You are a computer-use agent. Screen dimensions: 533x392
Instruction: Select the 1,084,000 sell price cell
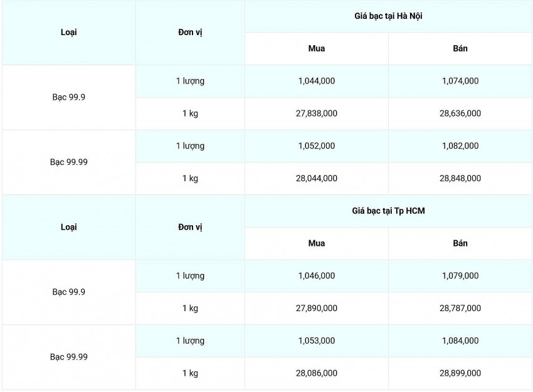point(460,341)
